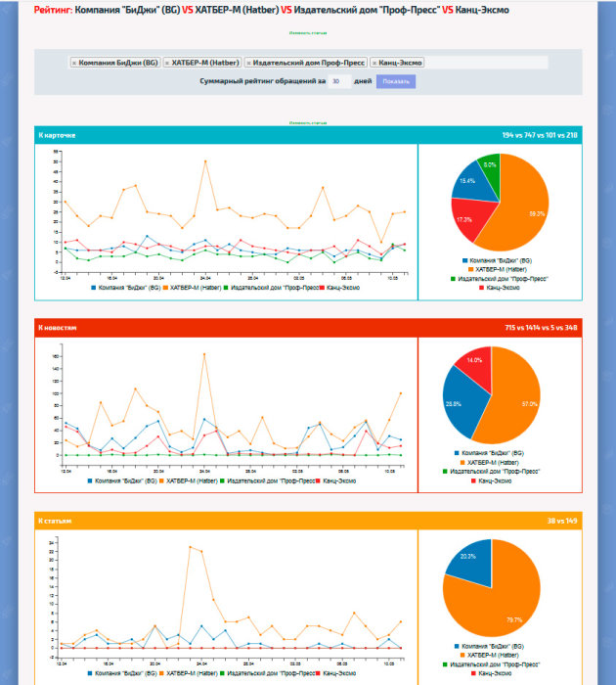Click the orange peak point at 24.04 in К карточке chart
This screenshot has width=616, height=685.
point(205,161)
